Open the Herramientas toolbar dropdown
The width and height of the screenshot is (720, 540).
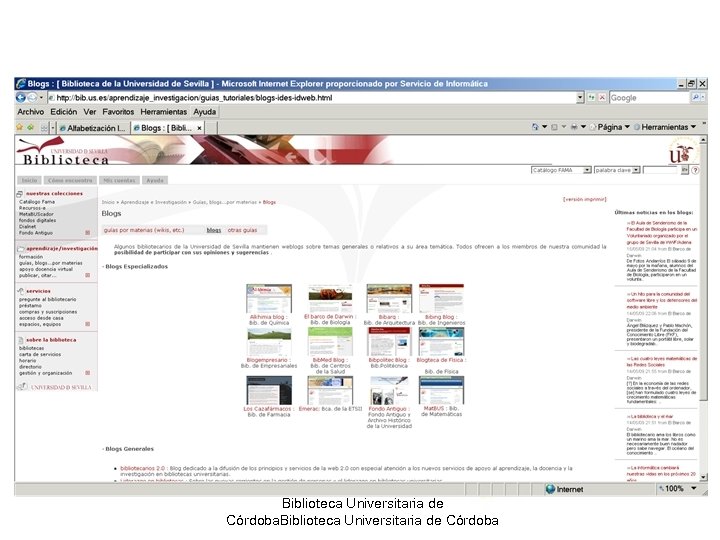pyautogui.click(x=665, y=127)
